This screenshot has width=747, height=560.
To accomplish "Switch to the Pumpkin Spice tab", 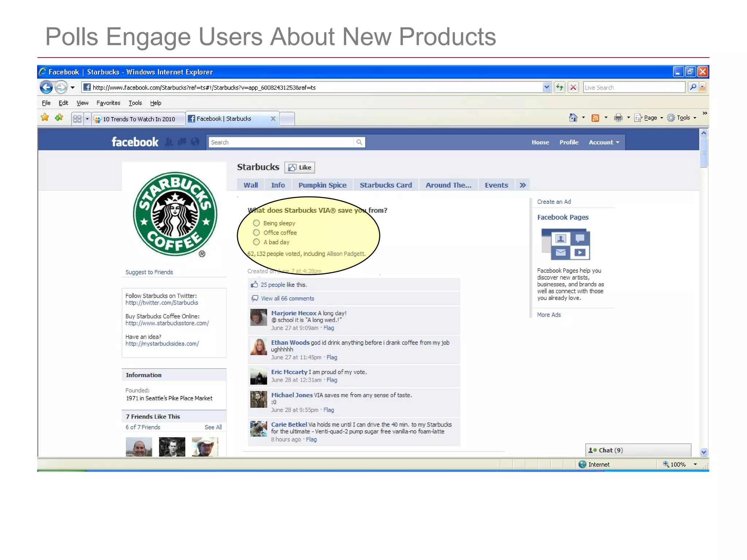I will tap(322, 185).
